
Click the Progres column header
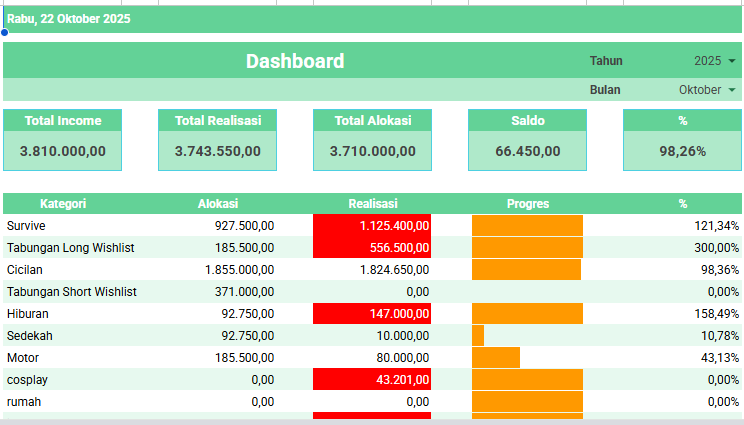coord(527,203)
